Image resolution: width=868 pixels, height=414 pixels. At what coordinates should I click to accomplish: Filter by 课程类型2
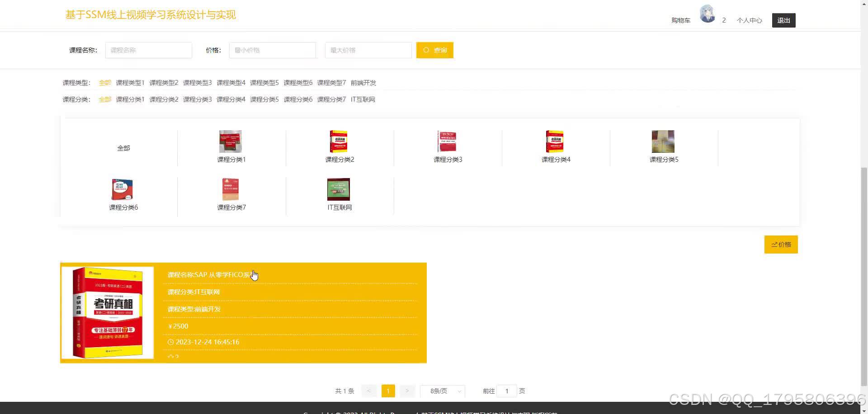tap(164, 83)
